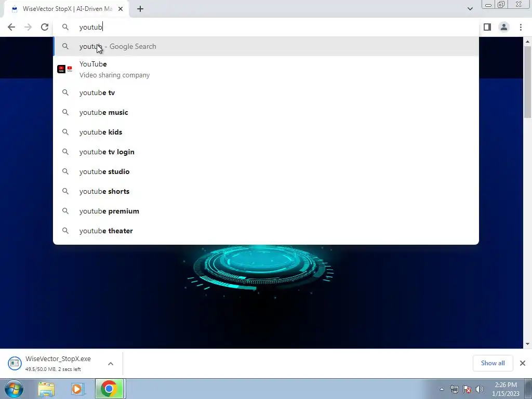Expand the download options chevron for WiseVector_StopX.exe
Screen dimensions: 532x399
tap(111, 363)
